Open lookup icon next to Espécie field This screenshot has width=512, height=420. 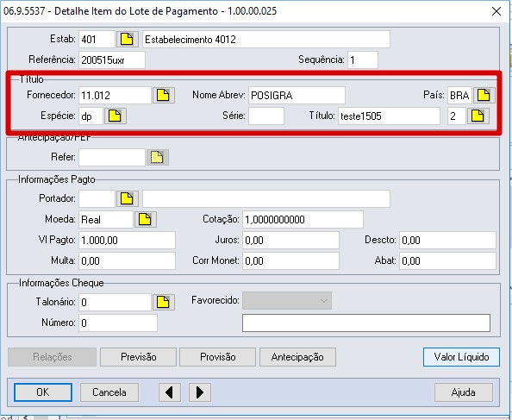115,116
